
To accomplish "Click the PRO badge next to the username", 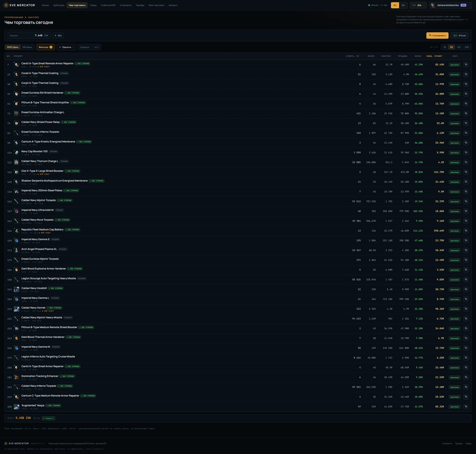I will click(x=463, y=5).
